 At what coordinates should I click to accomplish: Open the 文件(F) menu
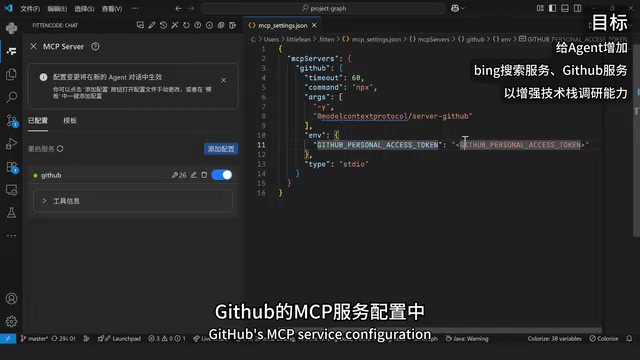(30, 9)
